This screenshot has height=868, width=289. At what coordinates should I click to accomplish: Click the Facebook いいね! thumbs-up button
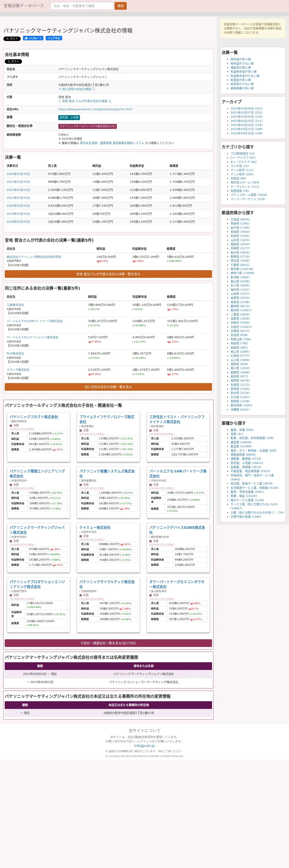pos(33,38)
